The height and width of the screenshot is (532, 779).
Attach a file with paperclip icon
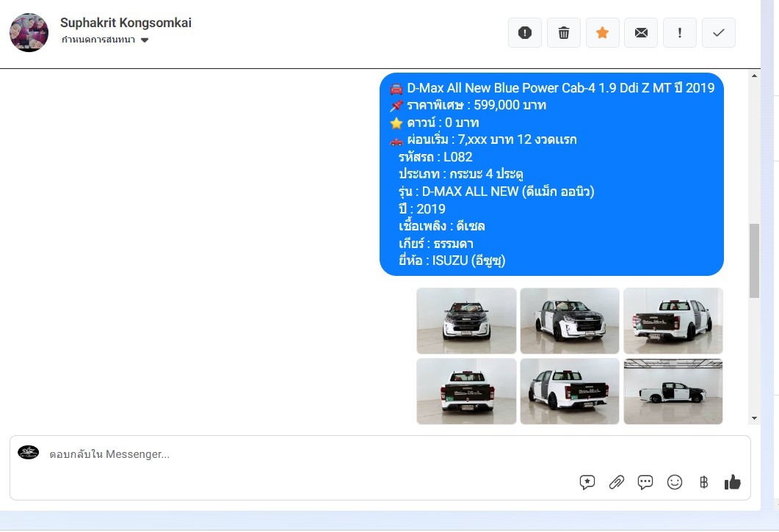coord(616,482)
